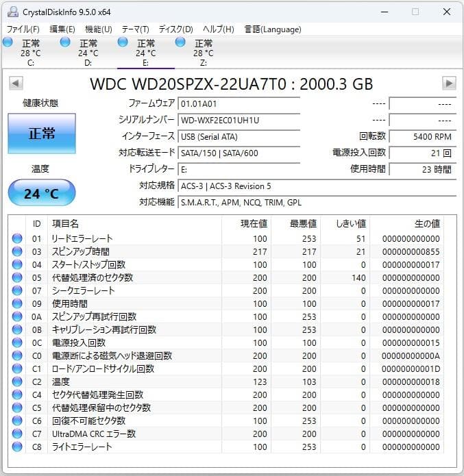Click the power-on count field 21 回
This screenshot has width=464, height=476.
click(423, 153)
